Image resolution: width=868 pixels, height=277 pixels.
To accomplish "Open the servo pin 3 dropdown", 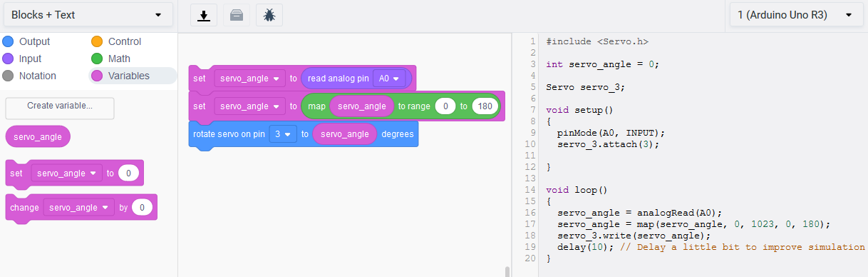I will (x=283, y=134).
